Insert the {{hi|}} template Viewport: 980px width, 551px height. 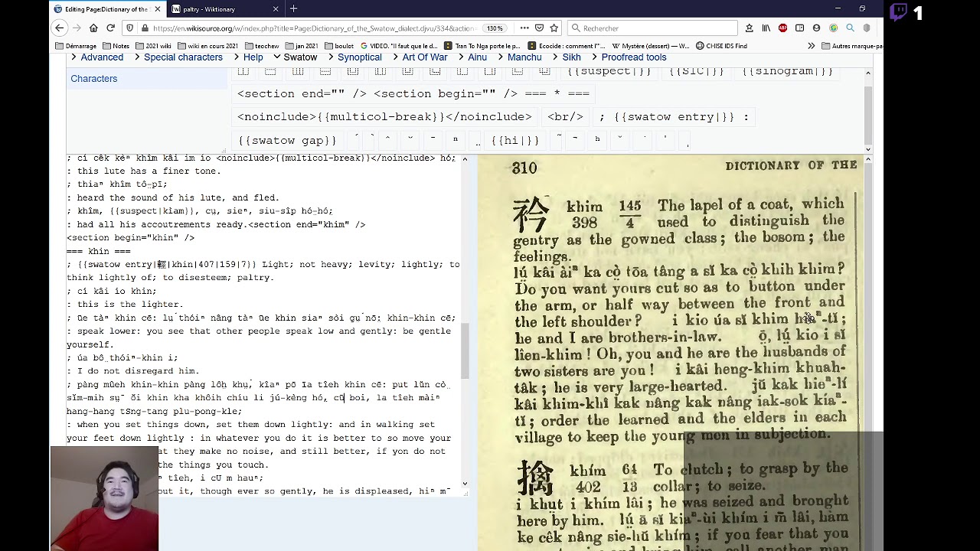tap(515, 141)
